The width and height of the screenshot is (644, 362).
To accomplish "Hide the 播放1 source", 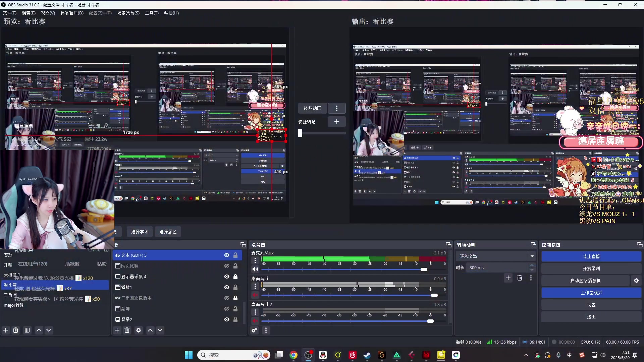I will (x=227, y=287).
